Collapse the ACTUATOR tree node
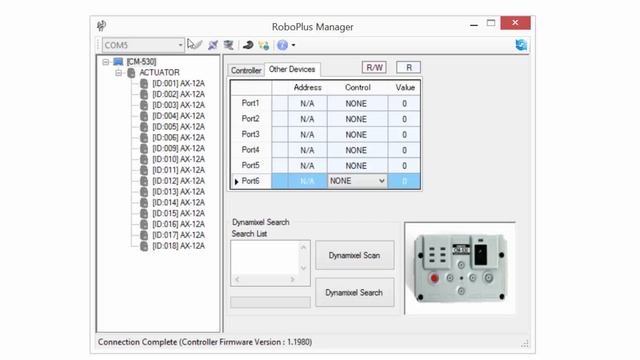640x360 pixels. coord(118,73)
